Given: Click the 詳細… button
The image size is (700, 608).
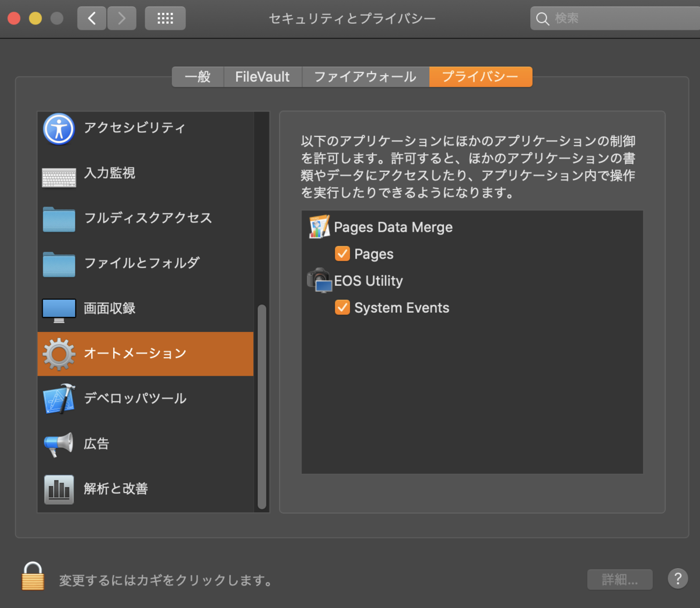Looking at the screenshot, I should [619, 579].
